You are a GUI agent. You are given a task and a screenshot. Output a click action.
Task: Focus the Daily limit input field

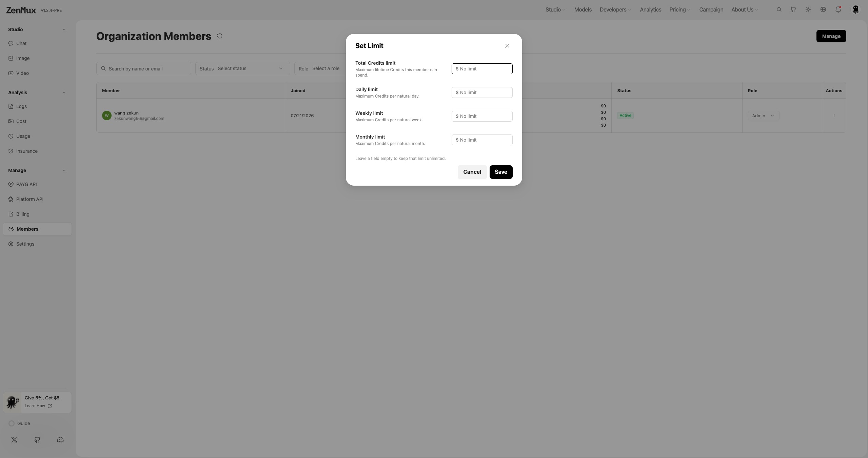click(482, 92)
